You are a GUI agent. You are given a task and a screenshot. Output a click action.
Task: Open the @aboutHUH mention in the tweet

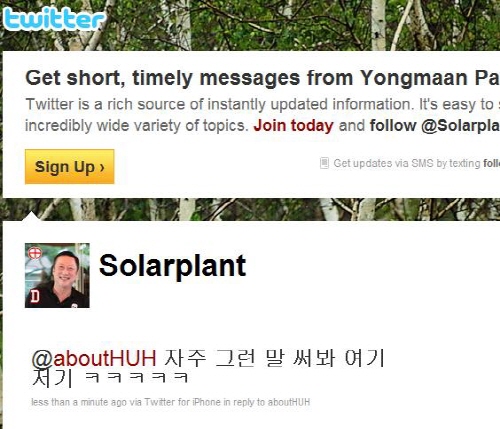[x=94, y=358]
